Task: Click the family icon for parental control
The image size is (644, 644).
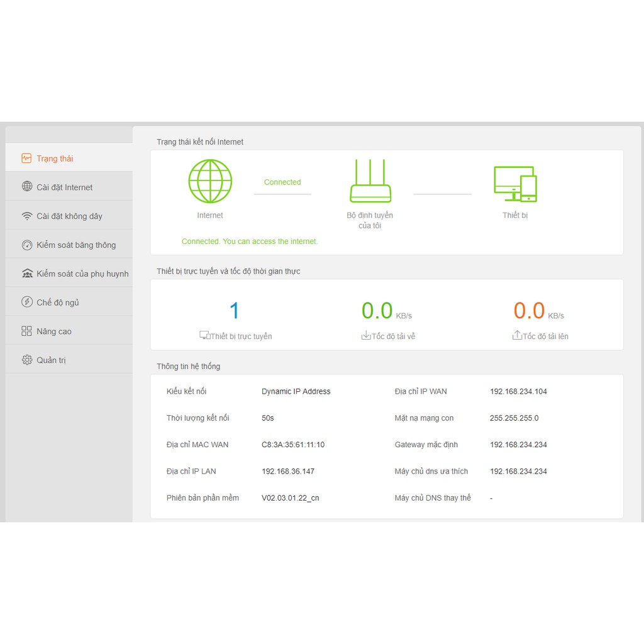Action: (27, 274)
